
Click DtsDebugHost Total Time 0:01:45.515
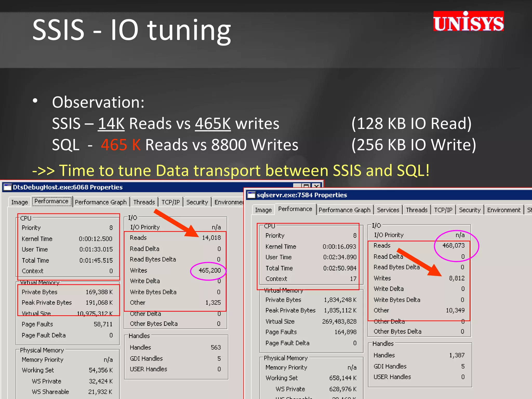96,260
